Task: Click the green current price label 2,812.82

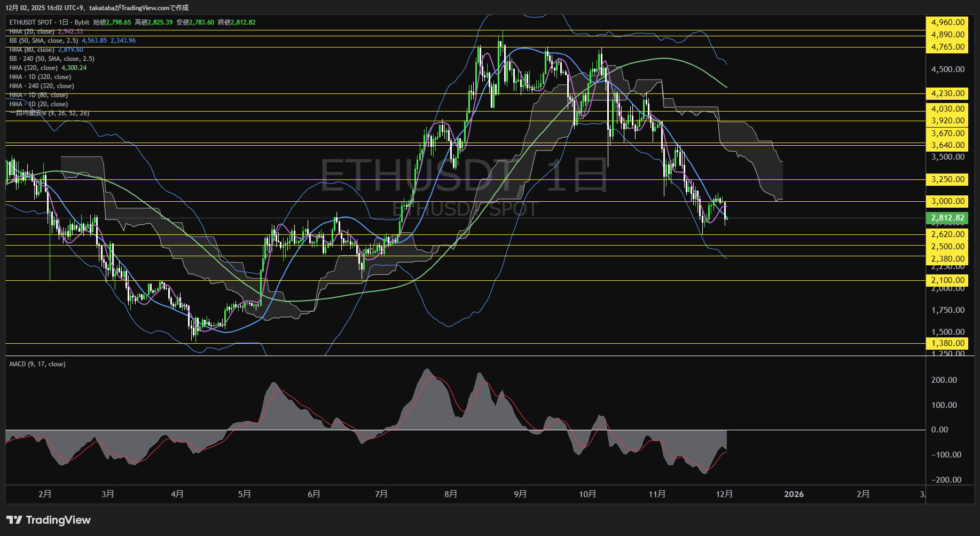Action: (x=947, y=218)
